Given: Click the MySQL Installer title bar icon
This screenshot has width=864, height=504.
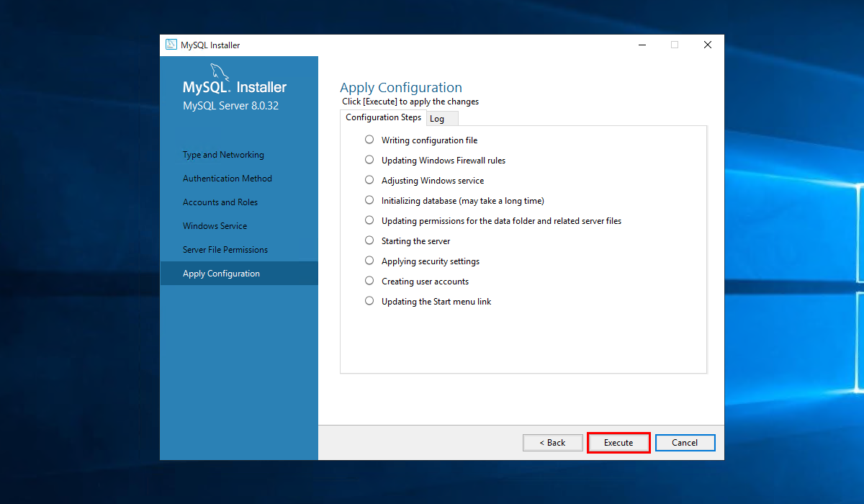Looking at the screenshot, I should coord(171,45).
